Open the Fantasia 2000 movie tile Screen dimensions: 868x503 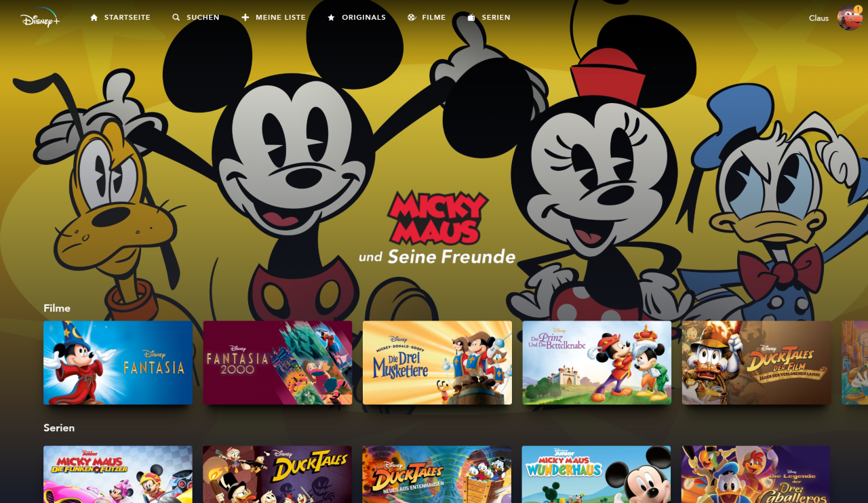point(278,363)
